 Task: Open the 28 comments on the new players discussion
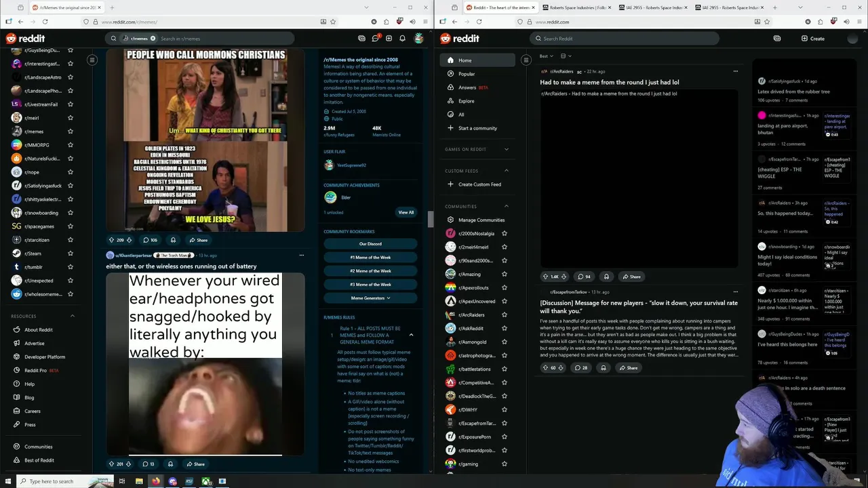[x=581, y=367]
